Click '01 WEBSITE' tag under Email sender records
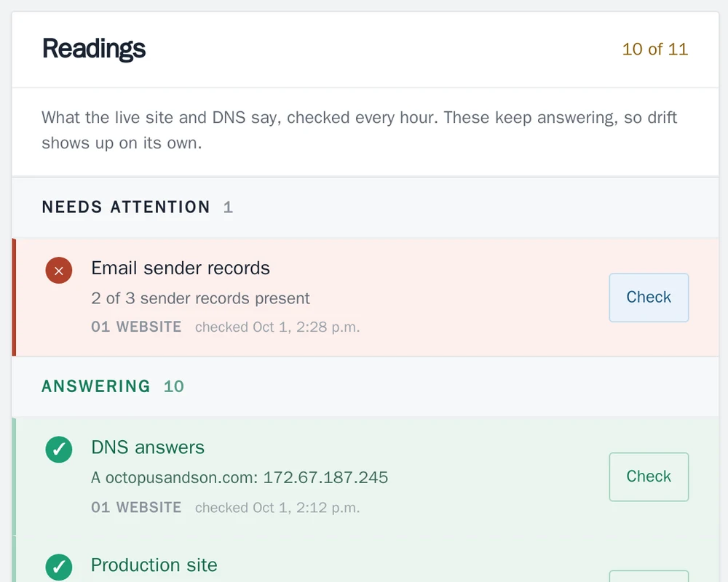Viewport: 728px width, 582px height. pos(136,327)
